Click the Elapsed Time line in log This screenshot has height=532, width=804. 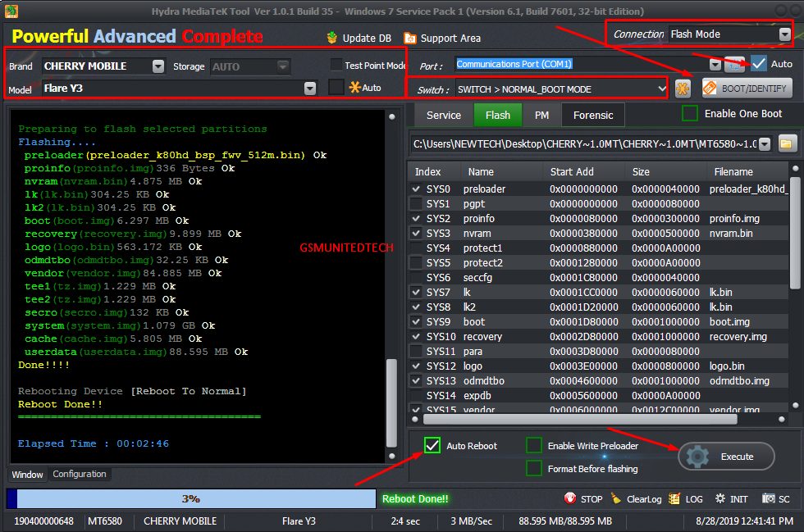94,443
